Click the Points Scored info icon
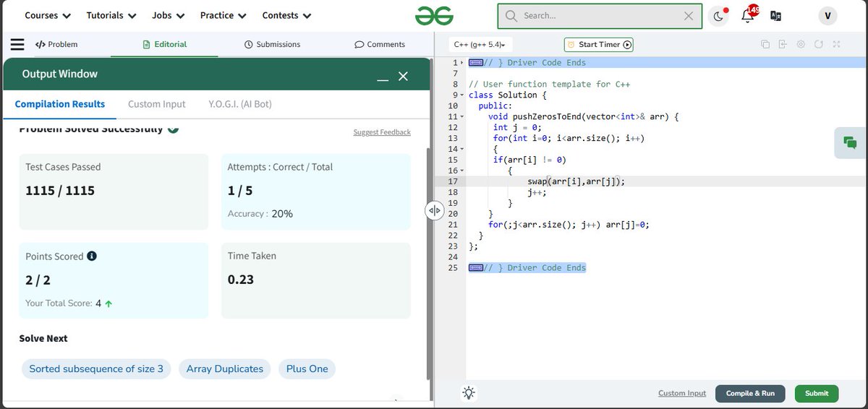The width and height of the screenshot is (868, 409). click(92, 256)
